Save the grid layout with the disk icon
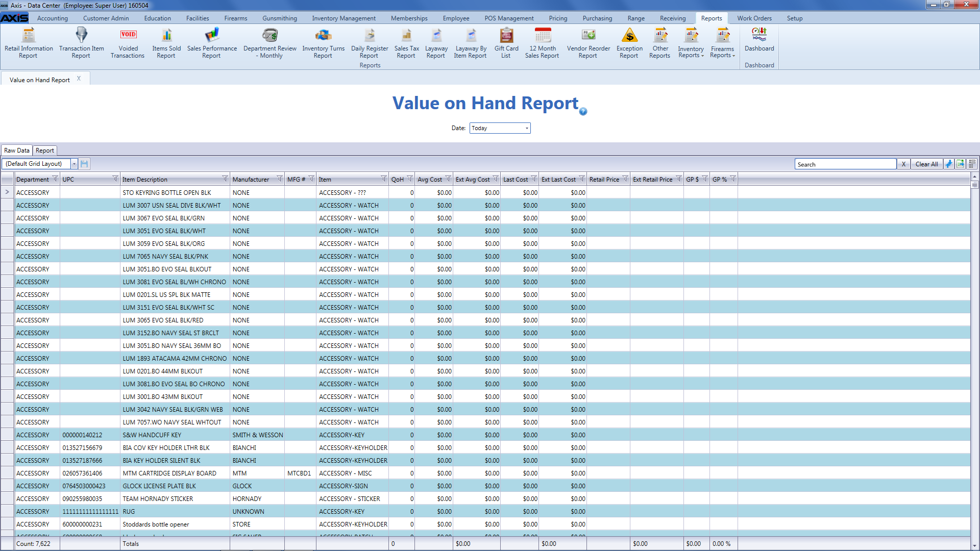980x551 pixels. pyautogui.click(x=85, y=164)
